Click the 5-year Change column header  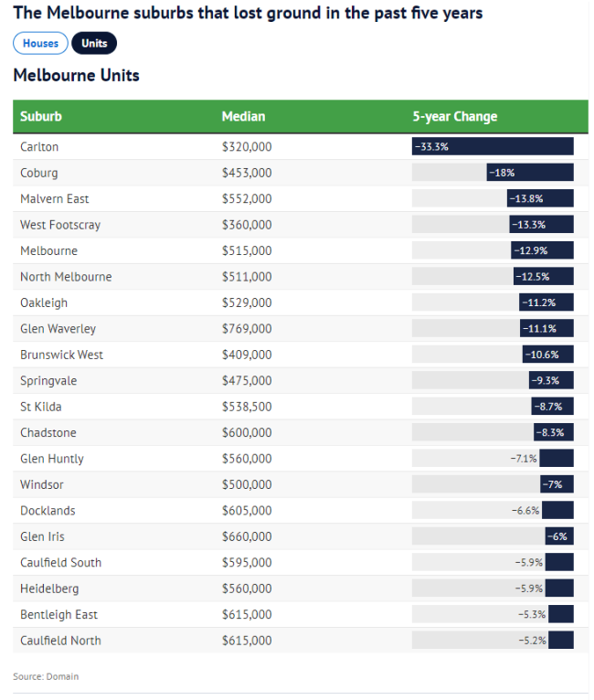click(455, 116)
